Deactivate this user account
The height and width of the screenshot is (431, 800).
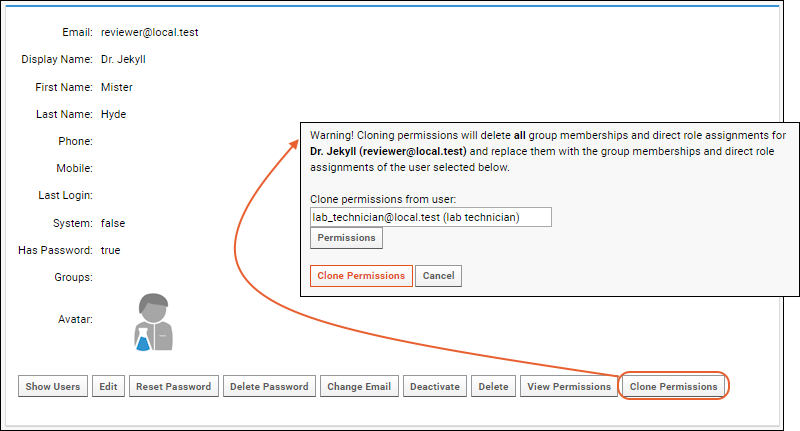pos(435,387)
